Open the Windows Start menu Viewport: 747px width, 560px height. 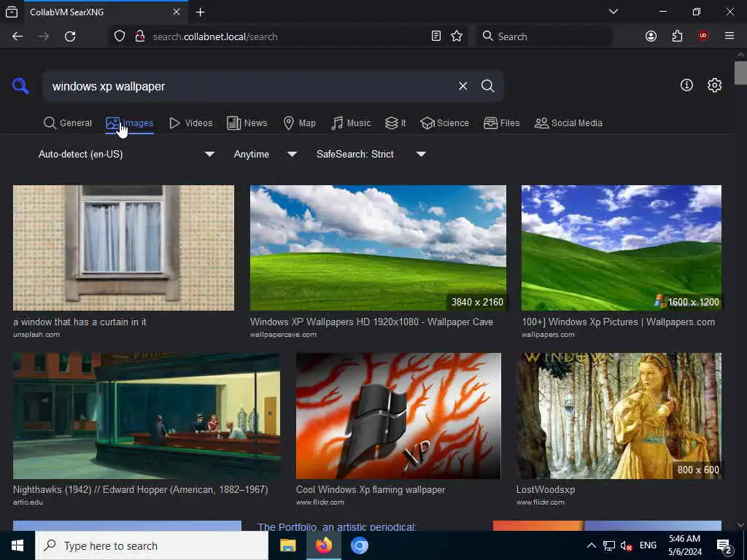[x=18, y=545]
